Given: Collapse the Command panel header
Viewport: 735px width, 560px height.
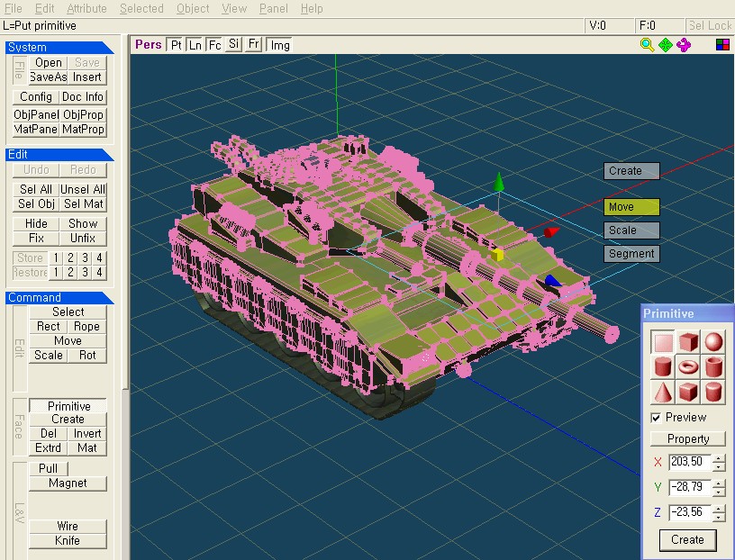Looking at the screenshot, I should coord(59,298).
